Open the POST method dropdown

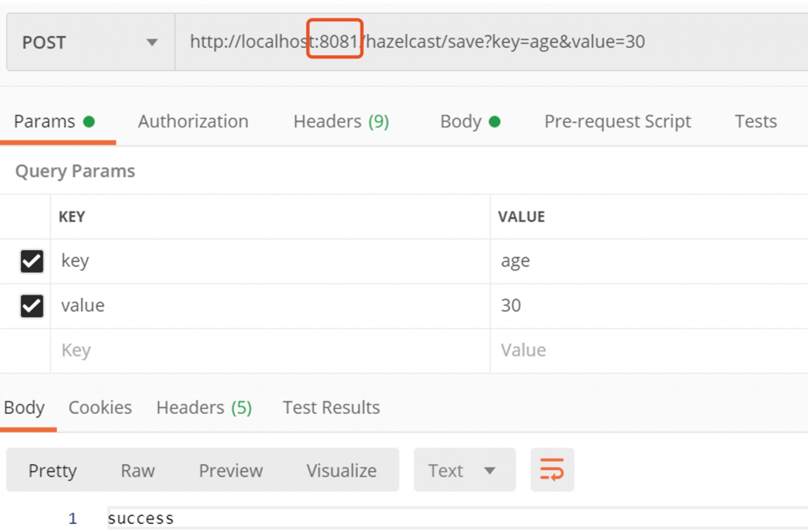[x=90, y=43]
